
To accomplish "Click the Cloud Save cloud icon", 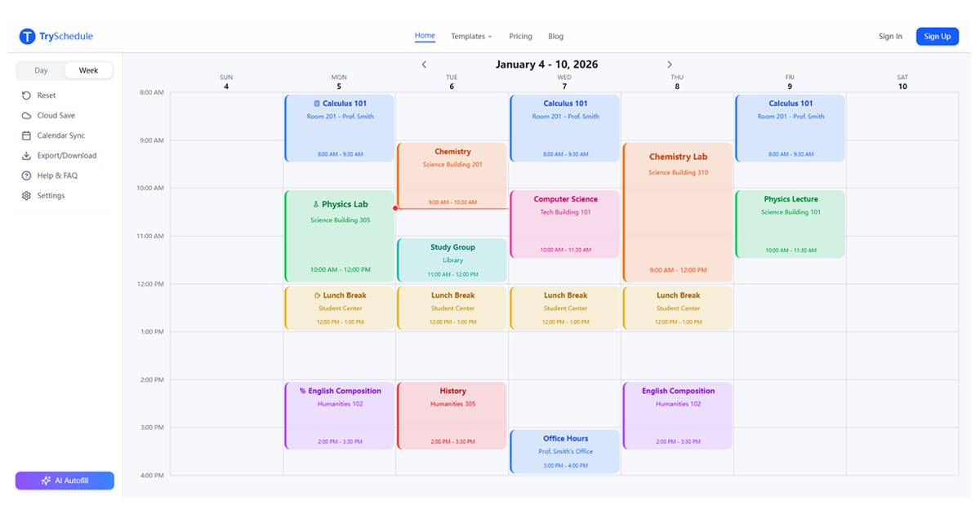I will (26, 116).
